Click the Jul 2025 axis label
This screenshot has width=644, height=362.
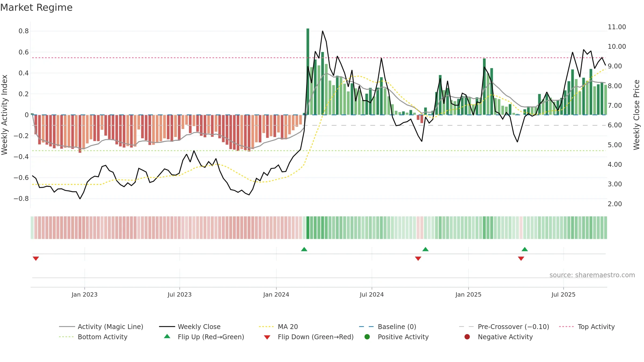pyautogui.click(x=563, y=295)
